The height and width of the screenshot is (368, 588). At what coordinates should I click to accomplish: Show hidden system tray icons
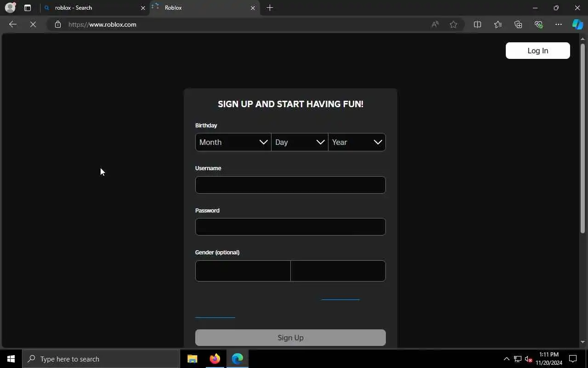tap(506, 359)
